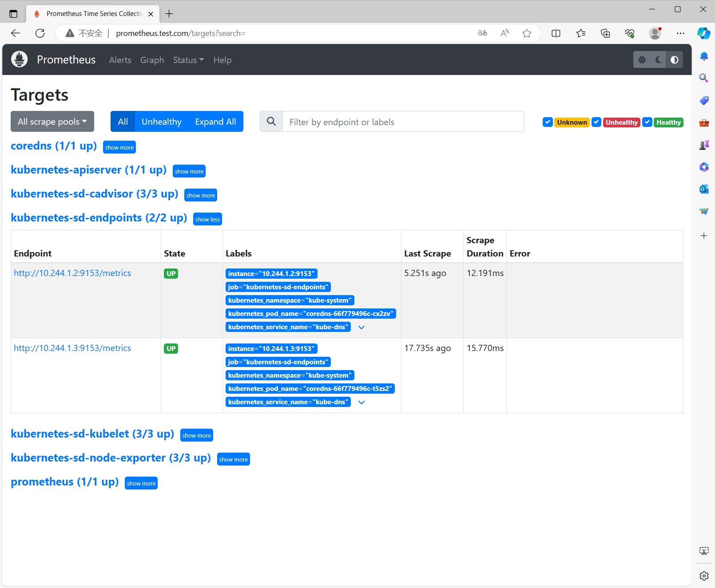Activate the read aloud icon
The image size is (715, 588).
(x=504, y=33)
